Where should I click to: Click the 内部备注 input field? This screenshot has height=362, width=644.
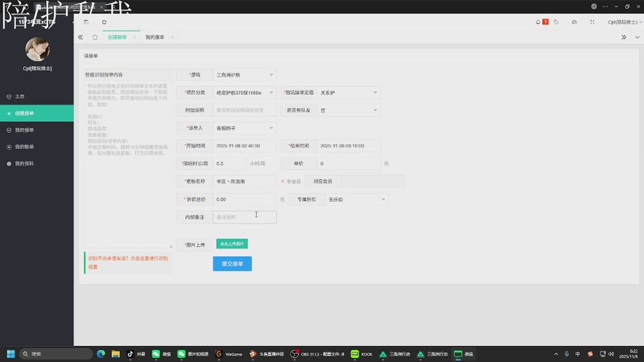tap(245, 217)
